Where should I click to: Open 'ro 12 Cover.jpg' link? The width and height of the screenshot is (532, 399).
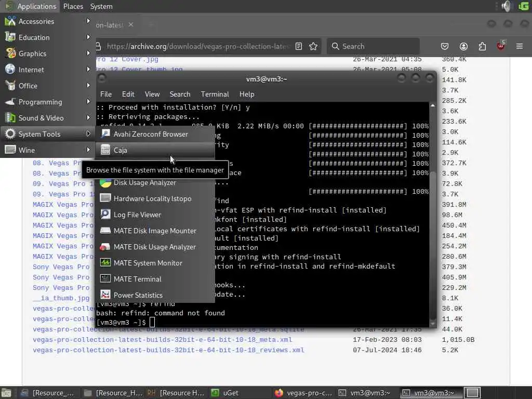pos(127,59)
